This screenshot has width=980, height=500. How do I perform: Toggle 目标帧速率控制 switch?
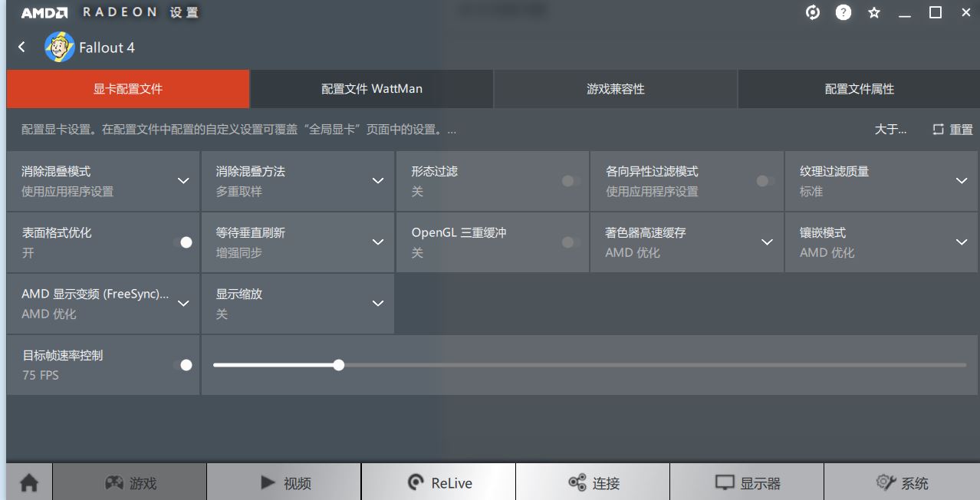184,365
